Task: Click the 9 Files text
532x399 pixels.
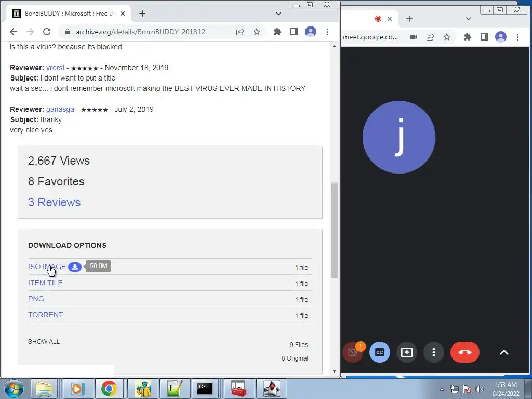Action: (299, 345)
